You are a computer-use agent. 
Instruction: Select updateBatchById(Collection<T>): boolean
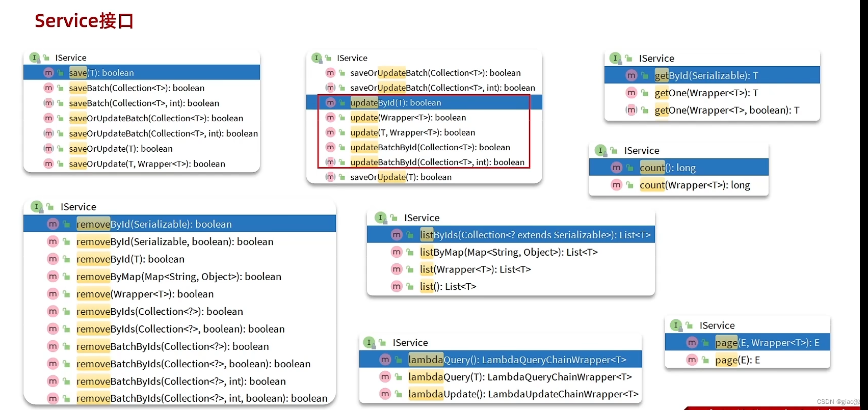coord(430,147)
